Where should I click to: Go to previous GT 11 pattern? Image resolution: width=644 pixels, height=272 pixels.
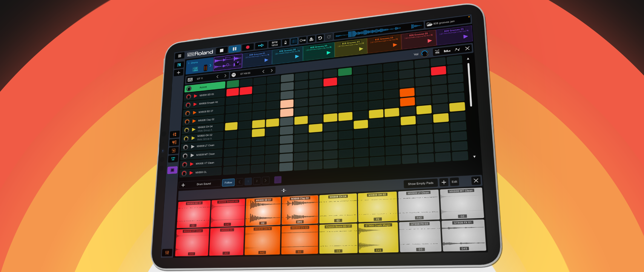point(217,77)
